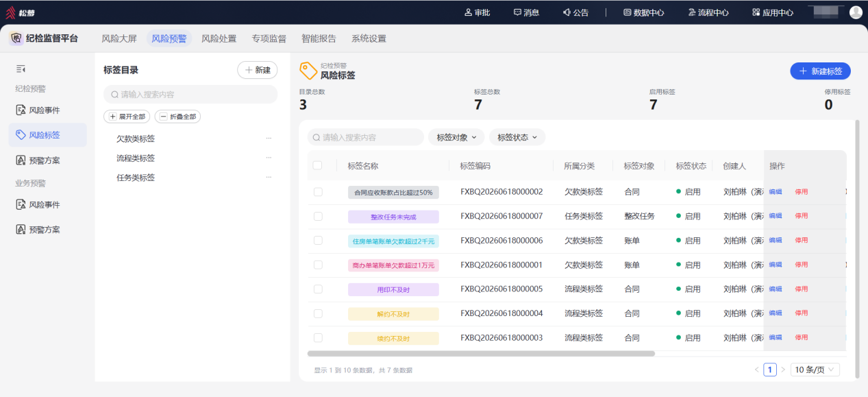This screenshot has width=868, height=397.
Task: Go to the previous page arrow
Action: point(757,370)
